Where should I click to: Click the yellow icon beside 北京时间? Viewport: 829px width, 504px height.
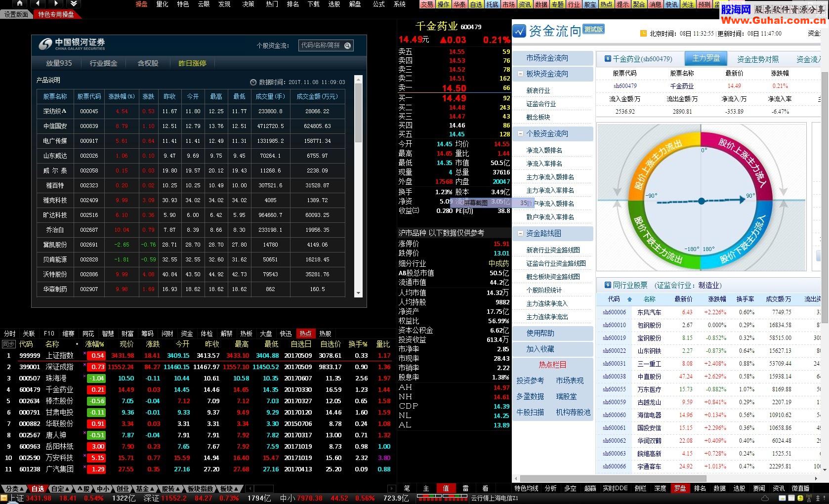[x=643, y=34]
